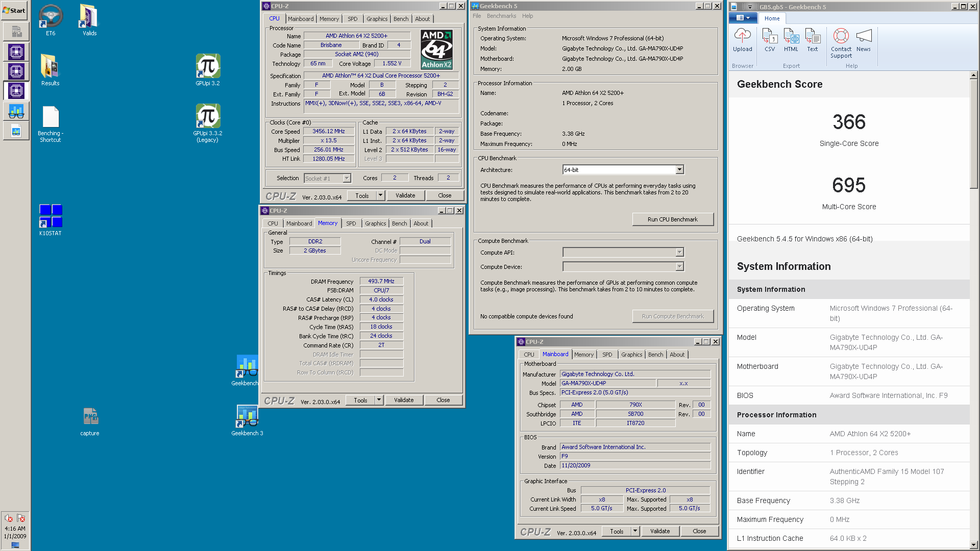The width and height of the screenshot is (980, 551).
Task: Click Validate in CPU-Z Mainboard window
Action: tap(660, 531)
